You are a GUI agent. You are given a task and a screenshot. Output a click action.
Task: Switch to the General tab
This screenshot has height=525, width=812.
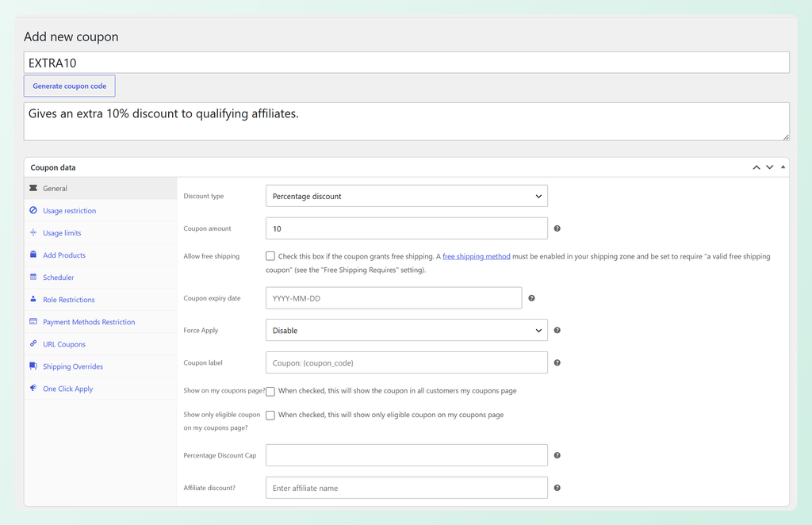click(x=101, y=189)
